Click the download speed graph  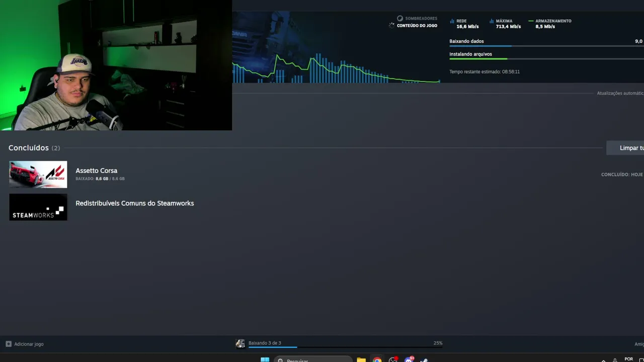pos(336,66)
